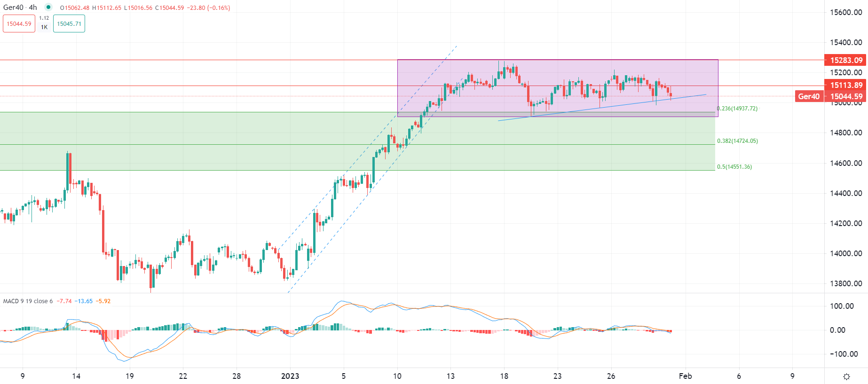Click the green buy price 15045.71 button

(x=69, y=24)
